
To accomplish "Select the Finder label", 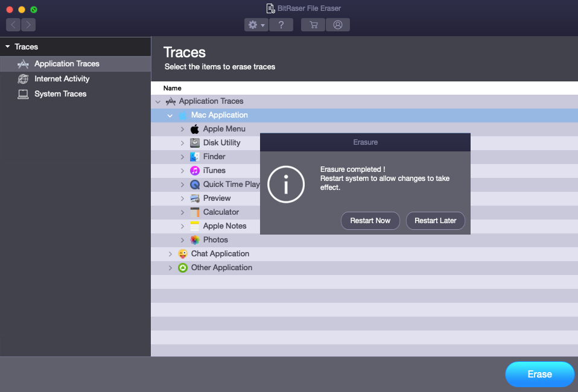I will coord(214,157).
